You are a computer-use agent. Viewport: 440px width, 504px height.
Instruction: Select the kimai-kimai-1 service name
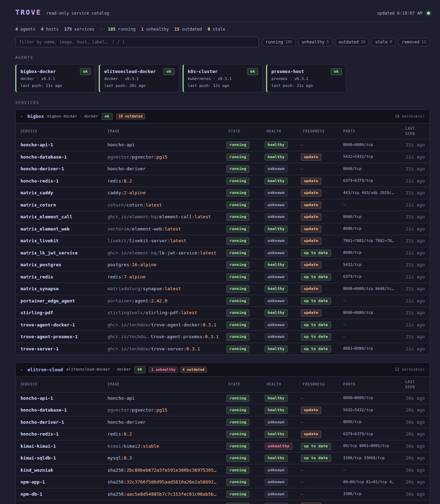38,446
